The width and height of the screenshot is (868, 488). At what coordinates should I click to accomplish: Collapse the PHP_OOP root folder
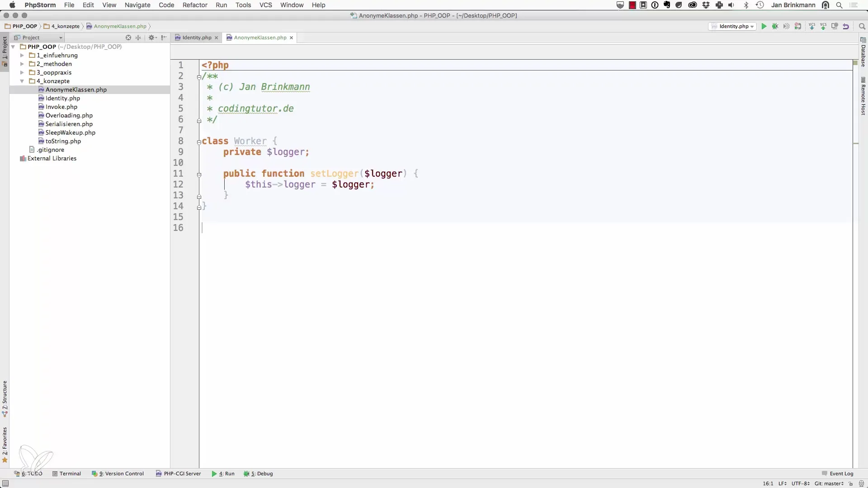pos(14,47)
